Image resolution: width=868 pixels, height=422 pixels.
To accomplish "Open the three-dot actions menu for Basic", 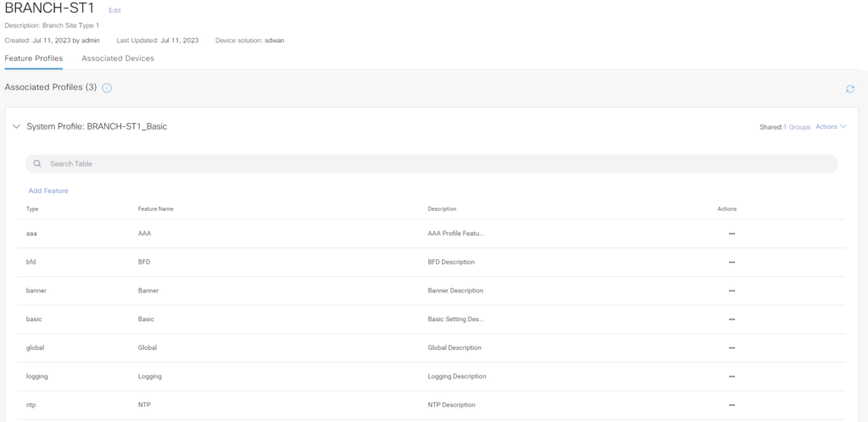I will [x=732, y=319].
